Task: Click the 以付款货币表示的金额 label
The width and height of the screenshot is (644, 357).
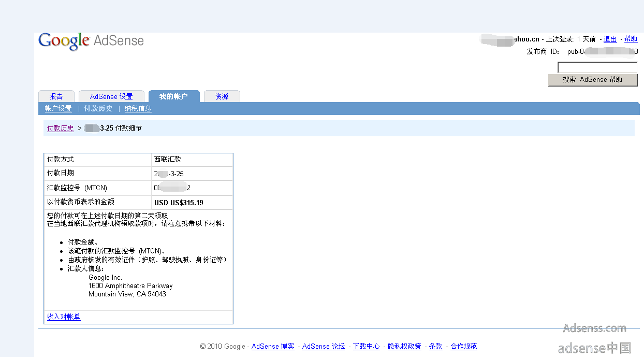Action: pos(81,202)
